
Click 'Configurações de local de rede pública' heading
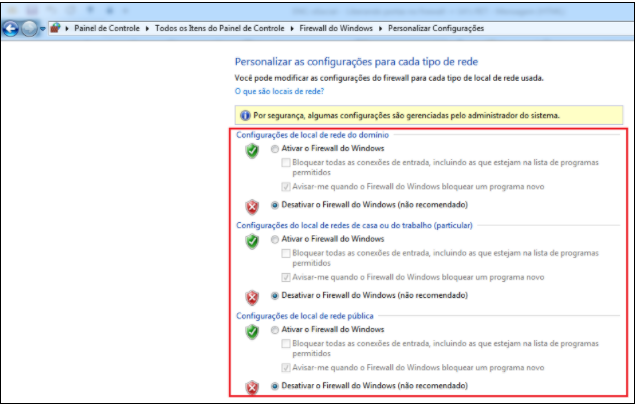point(305,316)
